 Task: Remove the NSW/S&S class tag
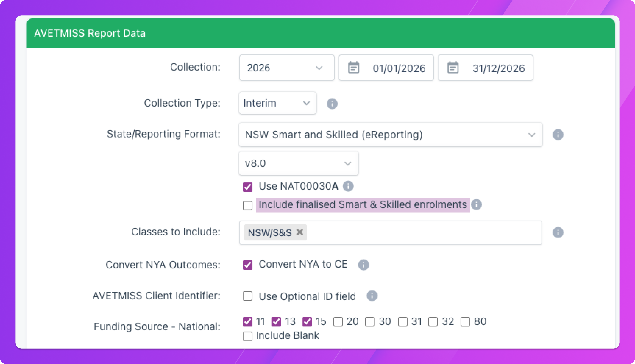[300, 232]
